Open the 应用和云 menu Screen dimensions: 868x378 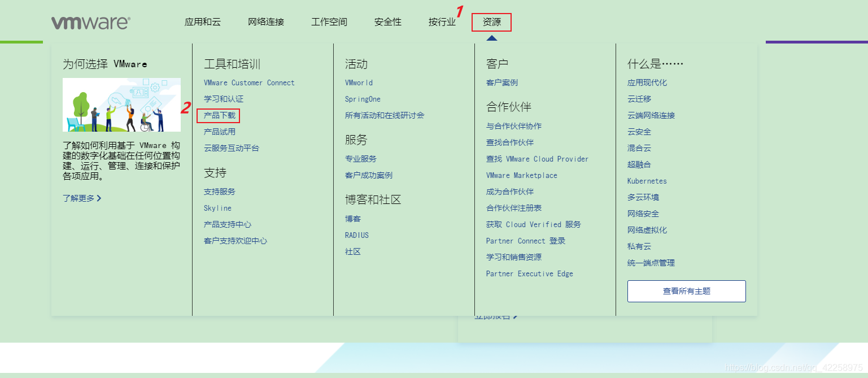click(203, 22)
